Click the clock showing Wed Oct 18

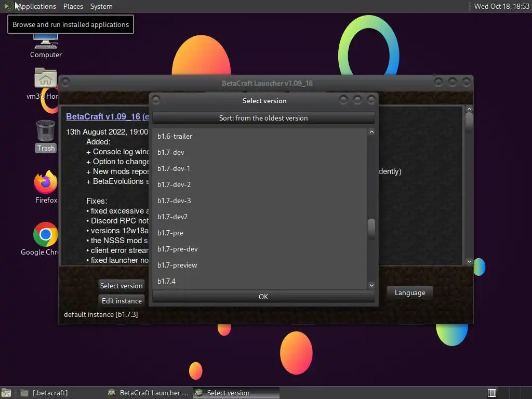(x=501, y=6)
